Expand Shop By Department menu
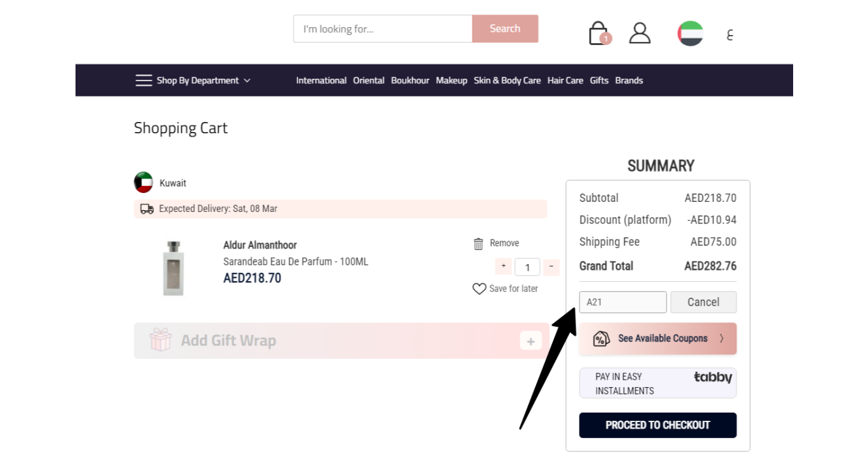The height and width of the screenshot is (457, 868). pos(193,81)
